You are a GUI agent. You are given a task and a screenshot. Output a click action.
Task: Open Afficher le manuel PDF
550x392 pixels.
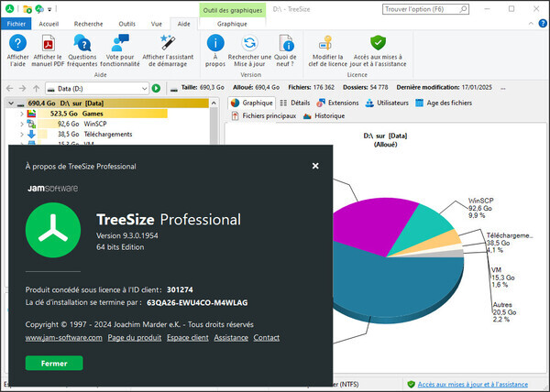[48, 43]
